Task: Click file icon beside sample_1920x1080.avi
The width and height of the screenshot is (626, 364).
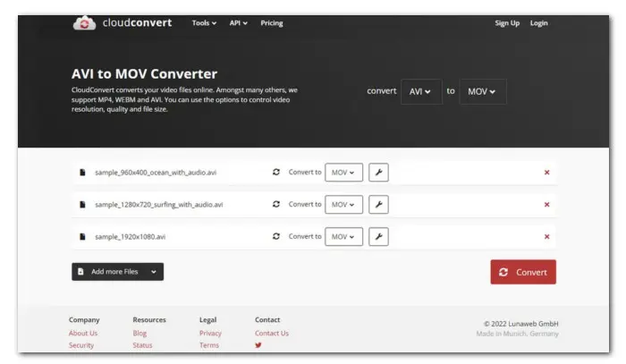Action: [82, 237]
